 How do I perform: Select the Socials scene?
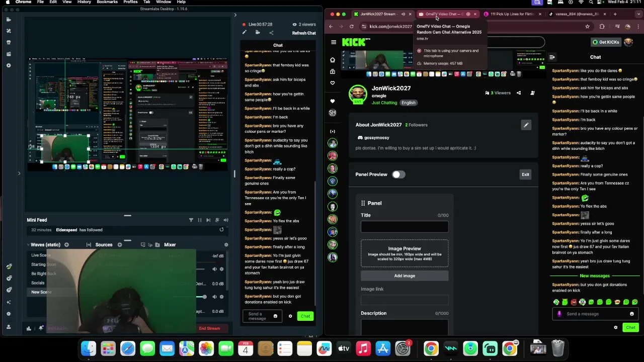38,283
